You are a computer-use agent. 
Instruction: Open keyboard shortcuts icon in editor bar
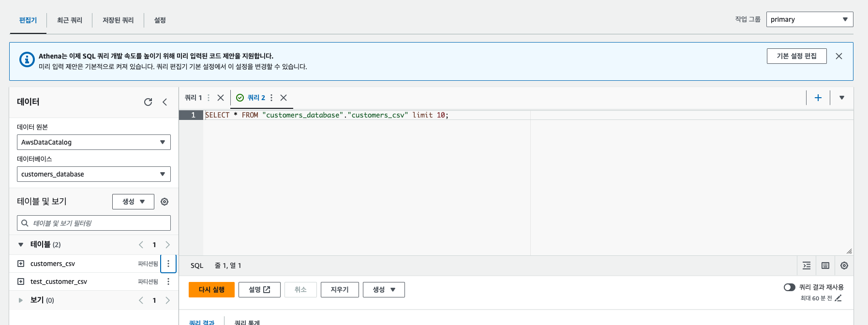click(x=825, y=266)
